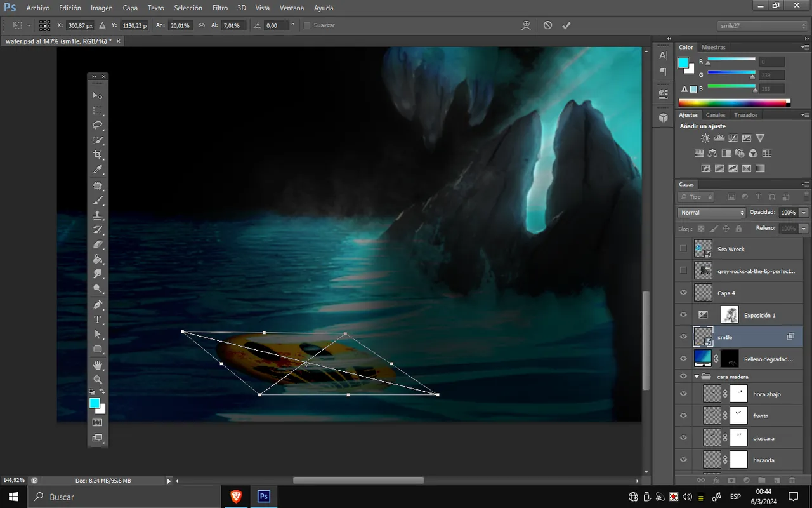Switch to the Canales tab
812x508 pixels.
tap(716, 115)
